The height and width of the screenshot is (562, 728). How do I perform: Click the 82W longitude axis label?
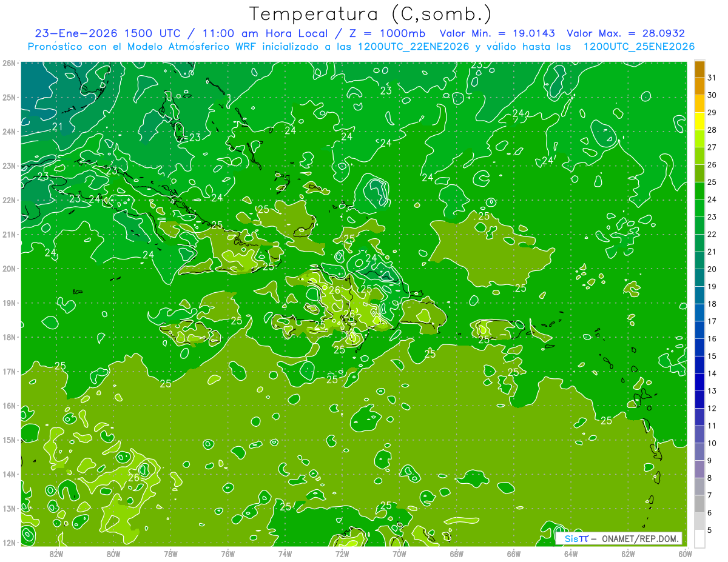(56, 554)
